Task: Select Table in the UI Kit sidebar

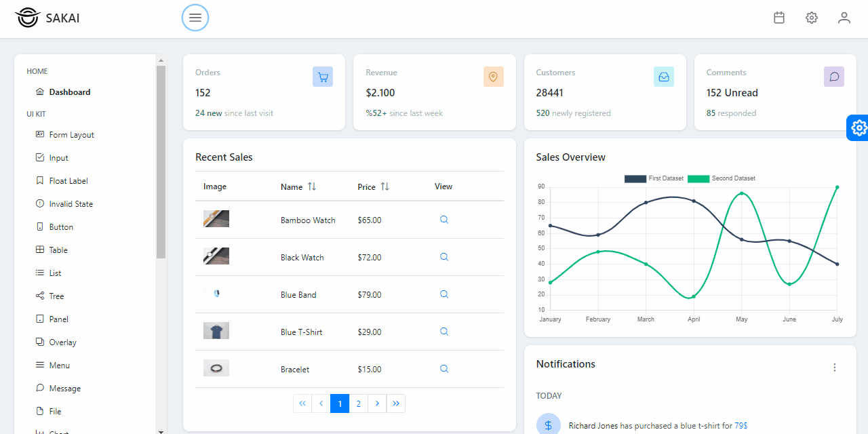Action: coord(58,250)
